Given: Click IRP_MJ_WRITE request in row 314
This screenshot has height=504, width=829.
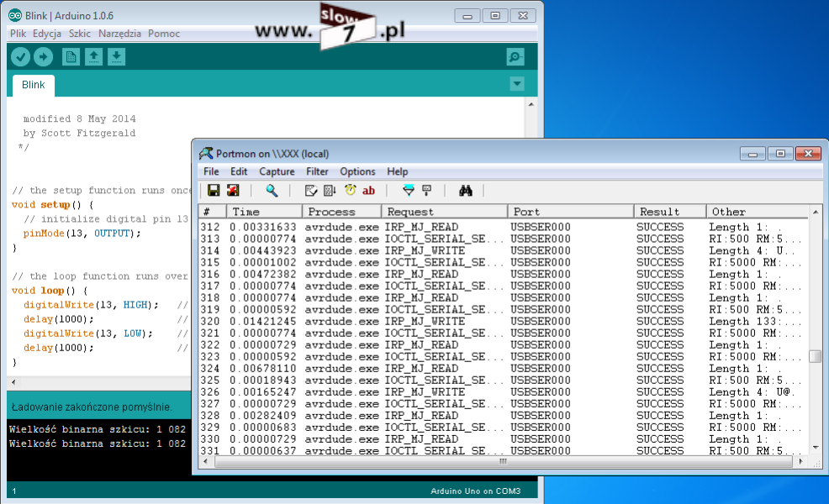Looking at the screenshot, I should (425, 251).
